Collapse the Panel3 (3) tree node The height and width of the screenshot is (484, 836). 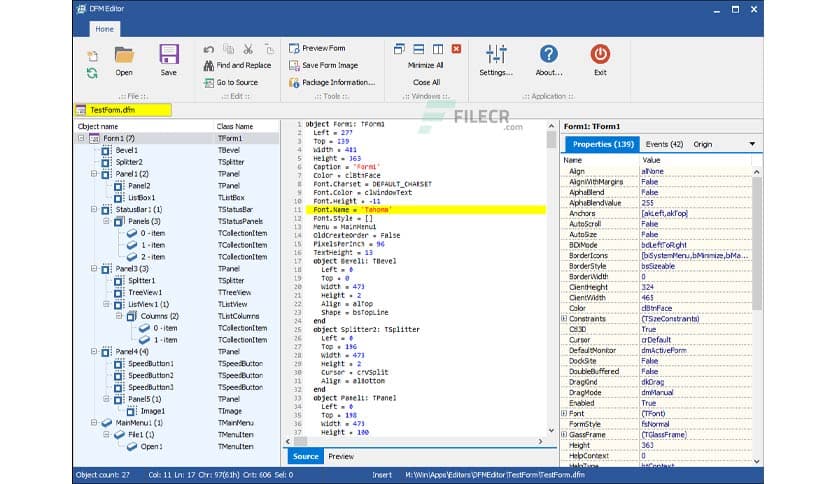click(x=94, y=269)
